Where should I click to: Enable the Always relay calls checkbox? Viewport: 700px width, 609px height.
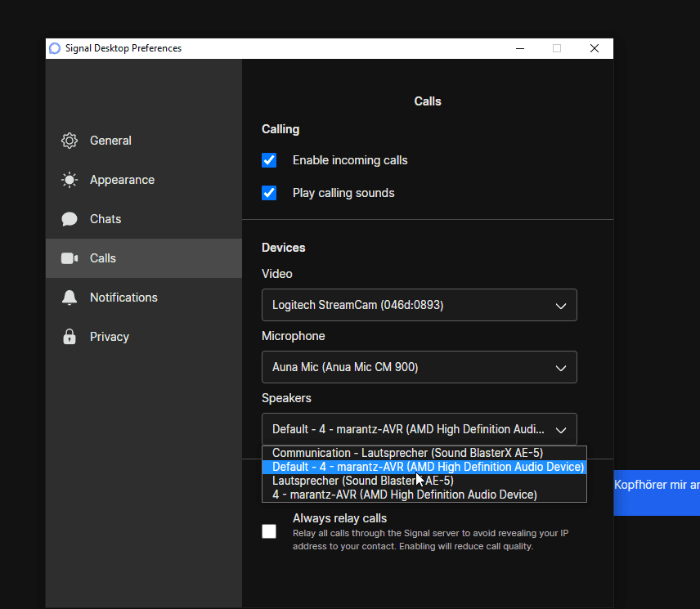point(269,531)
